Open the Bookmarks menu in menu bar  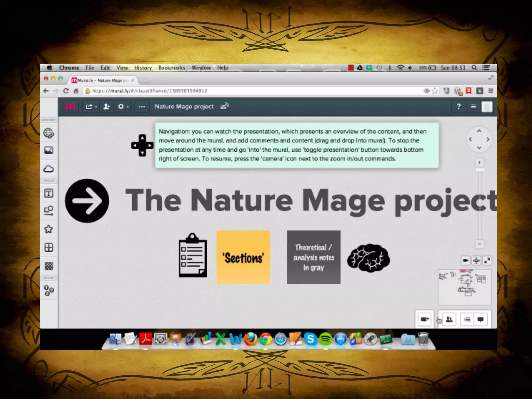(171, 68)
